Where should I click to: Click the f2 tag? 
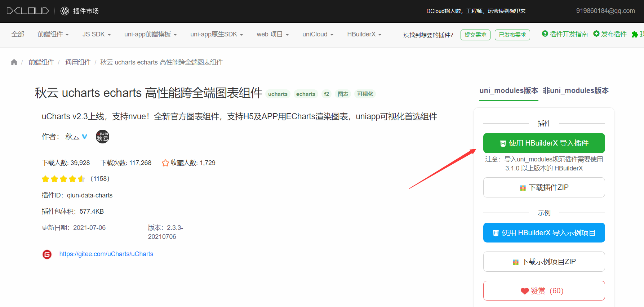pos(327,94)
